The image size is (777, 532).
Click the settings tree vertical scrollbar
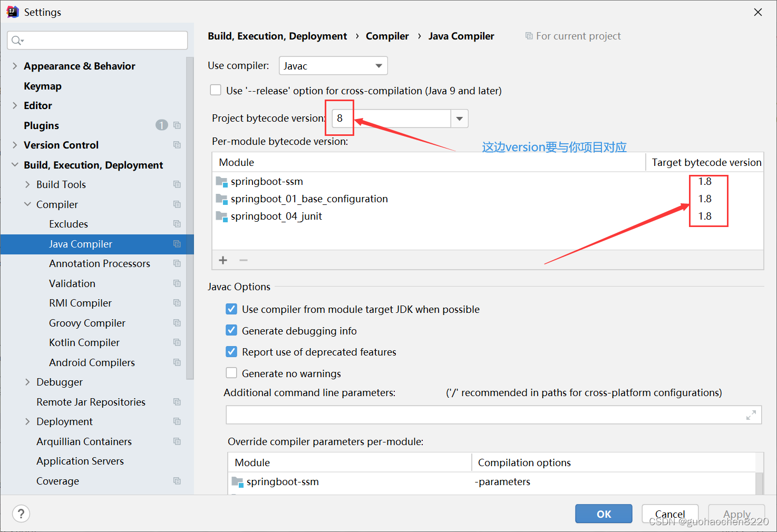point(190,219)
